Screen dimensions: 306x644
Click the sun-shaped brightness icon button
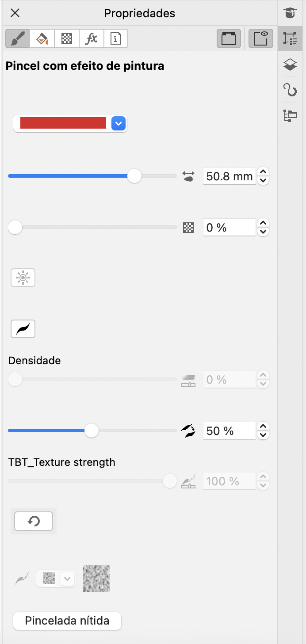pos(23,278)
